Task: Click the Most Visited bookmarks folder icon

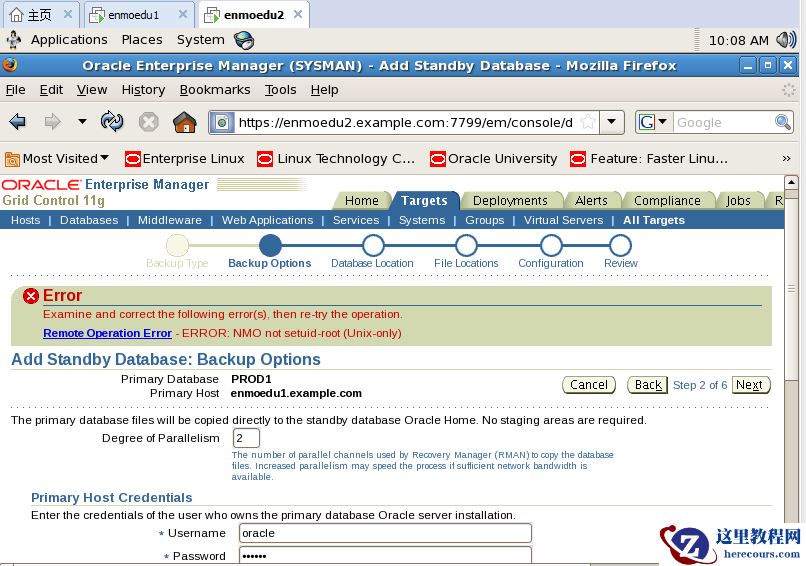Action: (12, 159)
